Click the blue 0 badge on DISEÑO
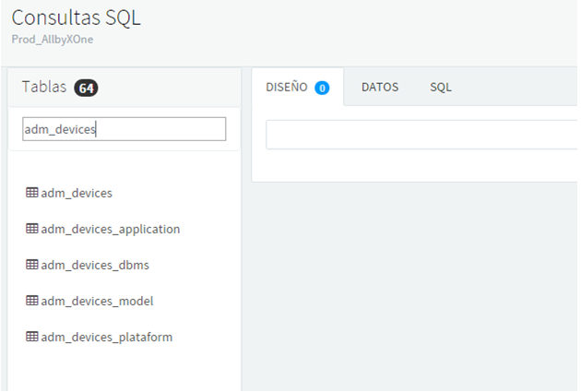The width and height of the screenshot is (581, 392). 322,88
